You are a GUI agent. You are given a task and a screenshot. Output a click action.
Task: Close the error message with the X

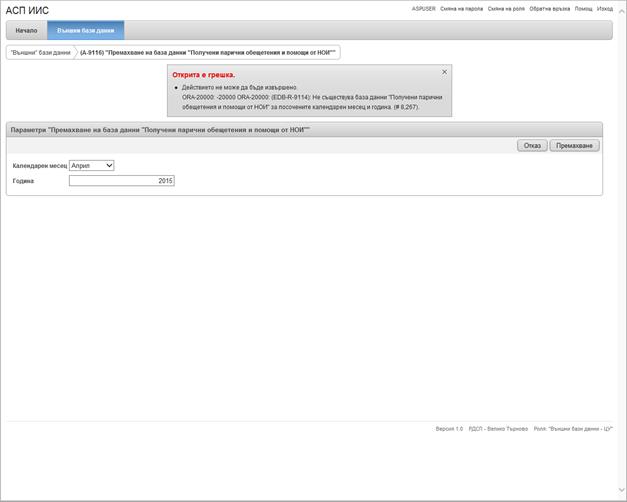point(445,72)
